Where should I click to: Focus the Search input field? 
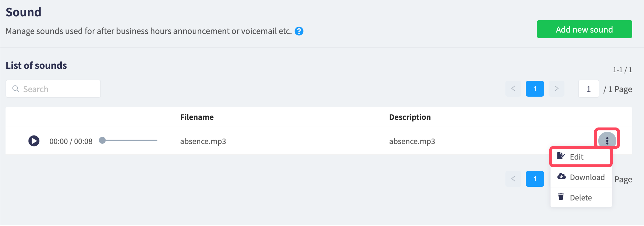tap(53, 89)
